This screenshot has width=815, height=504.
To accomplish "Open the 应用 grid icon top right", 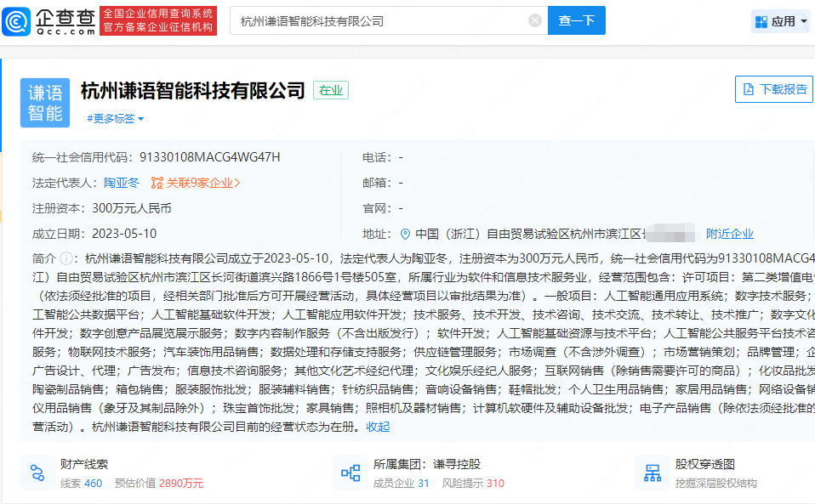I will [x=761, y=20].
